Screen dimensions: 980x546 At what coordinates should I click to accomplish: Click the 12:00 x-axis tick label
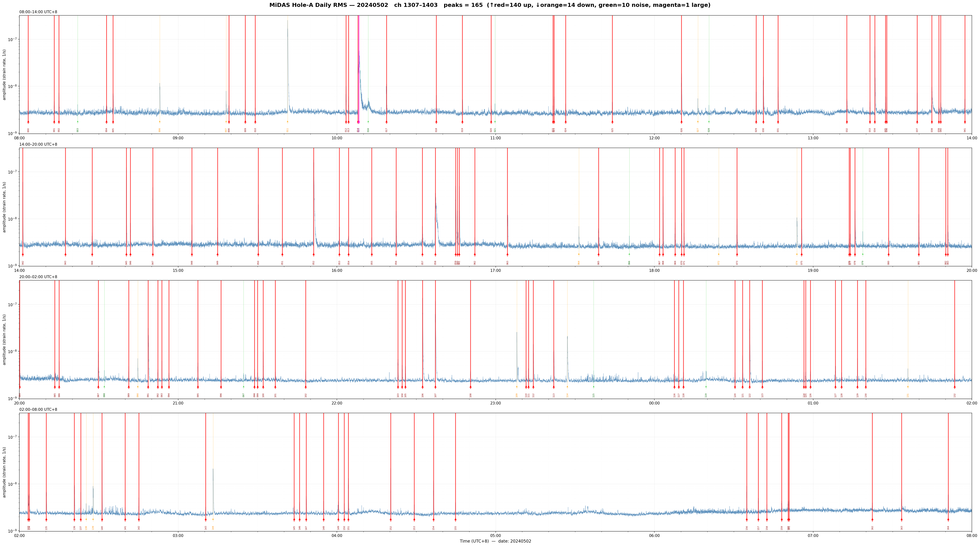pos(654,138)
